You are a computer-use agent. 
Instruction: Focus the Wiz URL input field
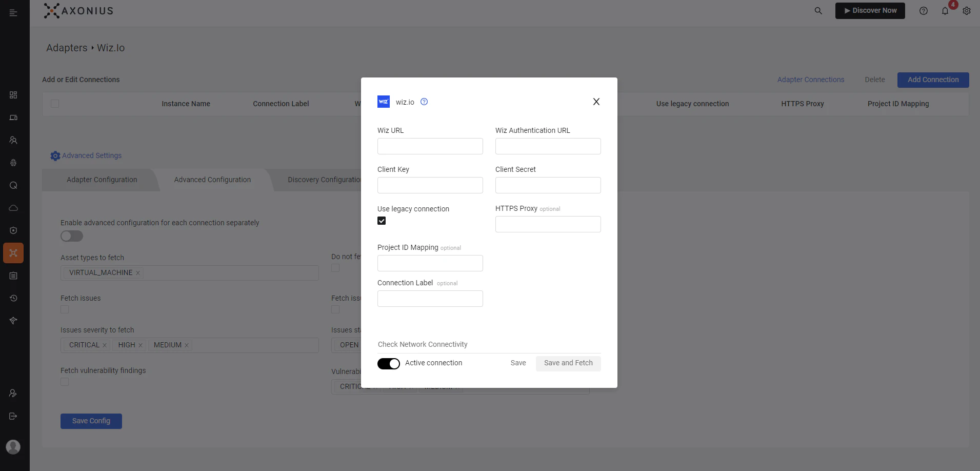(x=430, y=146)
